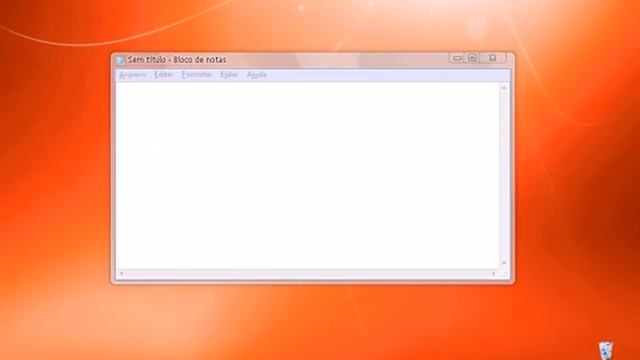Maximize the Bloco de notas window
Screen dimensions: 640x360
pos(472,58)
